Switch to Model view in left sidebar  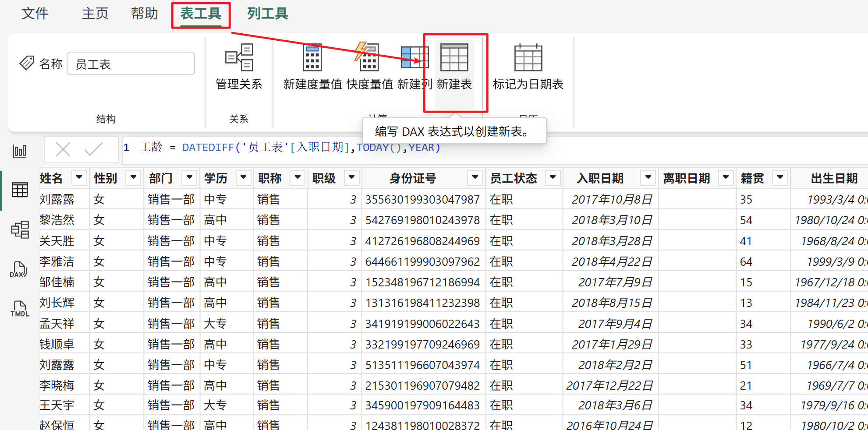(20, 229)
